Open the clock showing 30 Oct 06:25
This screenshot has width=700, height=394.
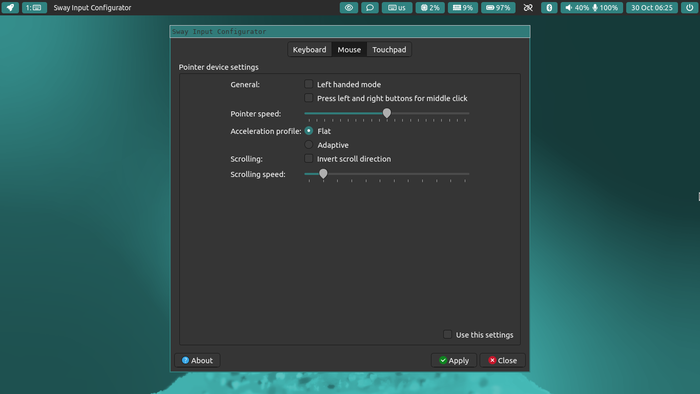(x=652, y=8)
